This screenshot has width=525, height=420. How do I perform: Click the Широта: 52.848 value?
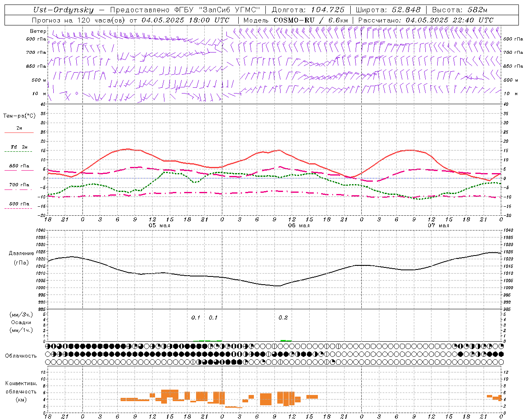pyautogui.click(x=388, y=10)
